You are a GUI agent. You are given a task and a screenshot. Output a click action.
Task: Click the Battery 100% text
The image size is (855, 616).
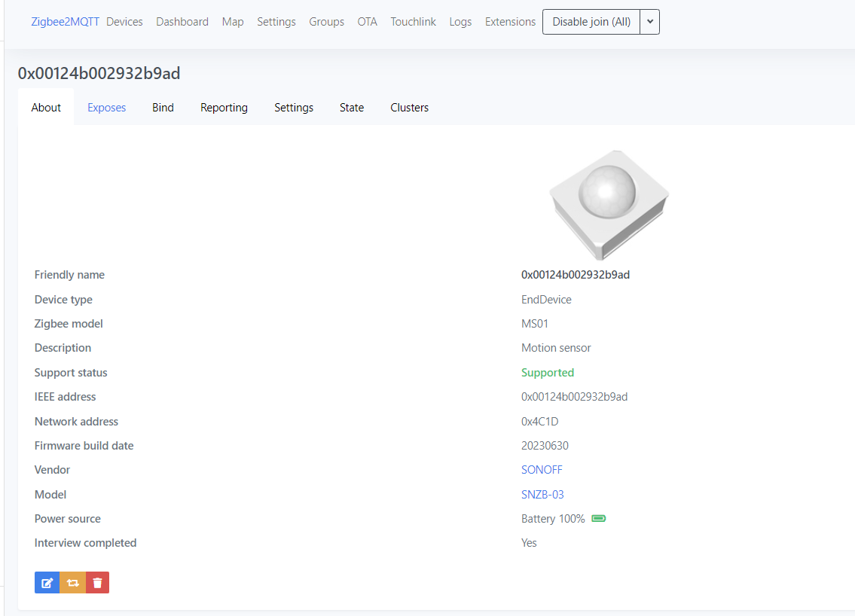553,518
